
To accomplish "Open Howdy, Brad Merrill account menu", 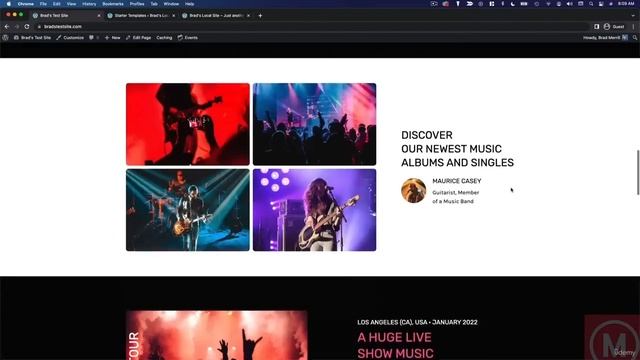I will [x=605, y=38].
